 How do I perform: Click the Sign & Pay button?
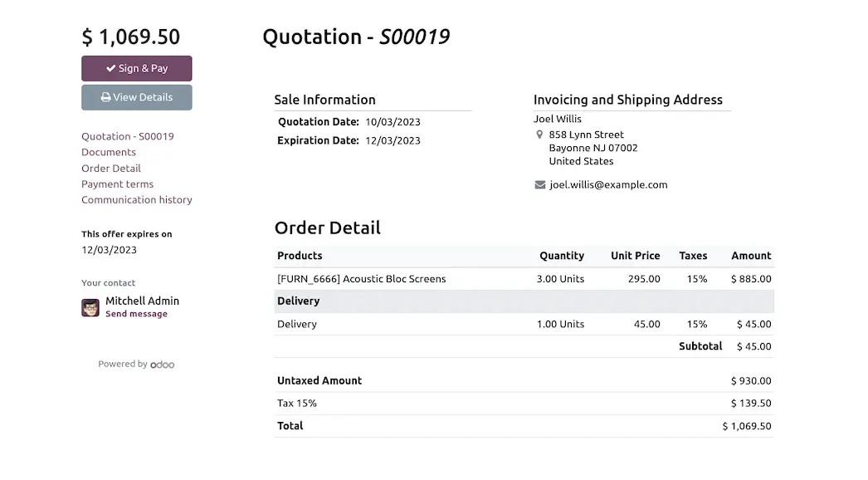click(137, 68)
